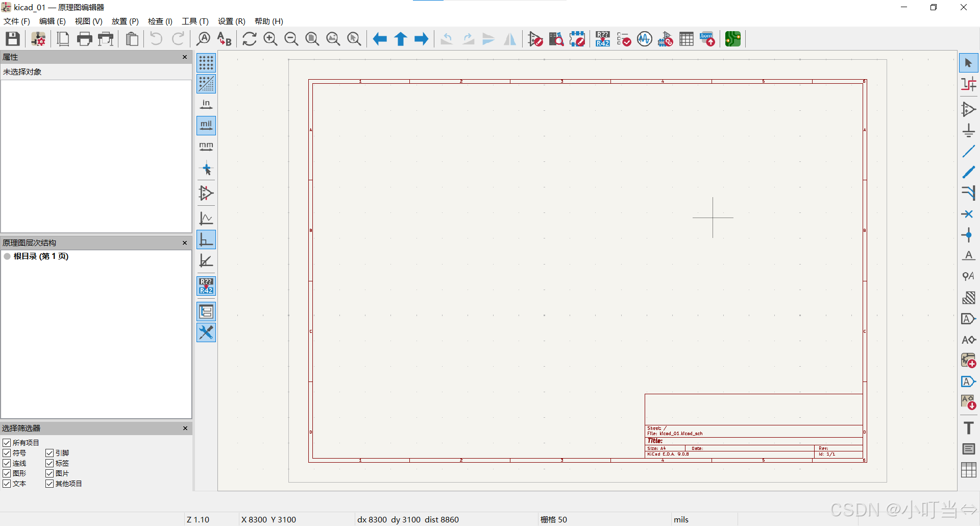Switch units to mils

[206, 126]
